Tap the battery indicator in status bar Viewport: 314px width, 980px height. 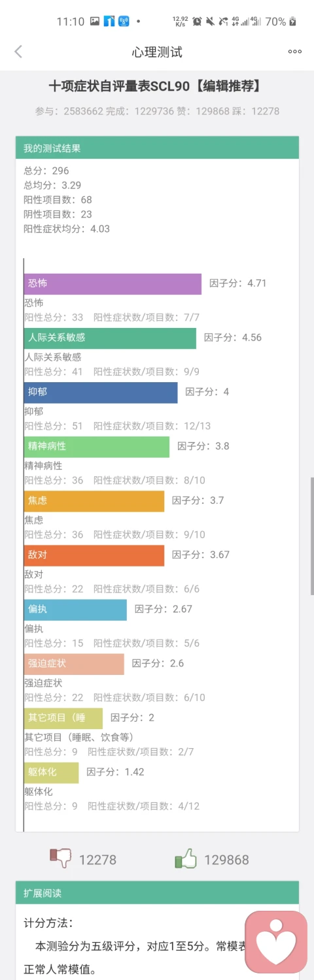coord(292,22)
